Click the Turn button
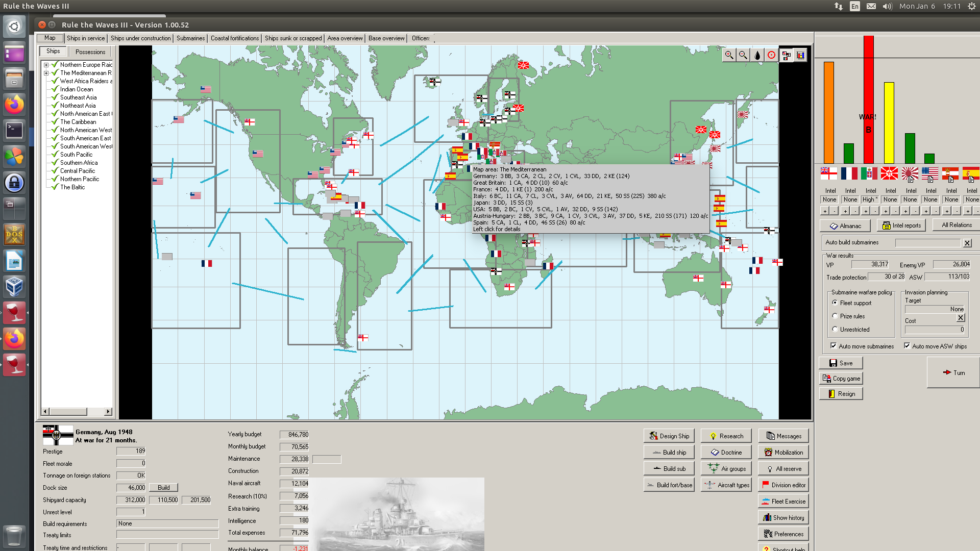This screenshot has height=551, width=980. [953, 372]
